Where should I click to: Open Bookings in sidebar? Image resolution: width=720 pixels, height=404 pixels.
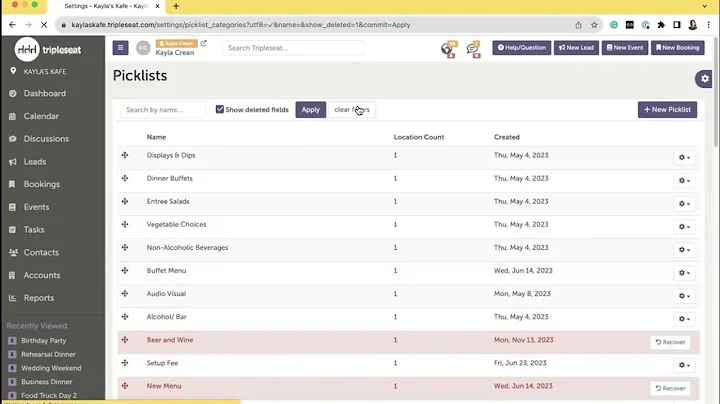(41, 184)
